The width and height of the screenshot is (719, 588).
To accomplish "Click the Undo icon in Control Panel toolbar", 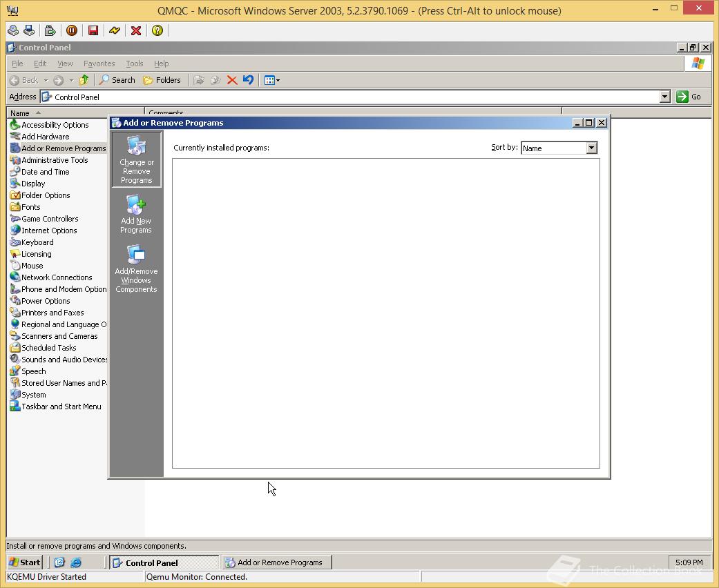I will click(248, 80).
